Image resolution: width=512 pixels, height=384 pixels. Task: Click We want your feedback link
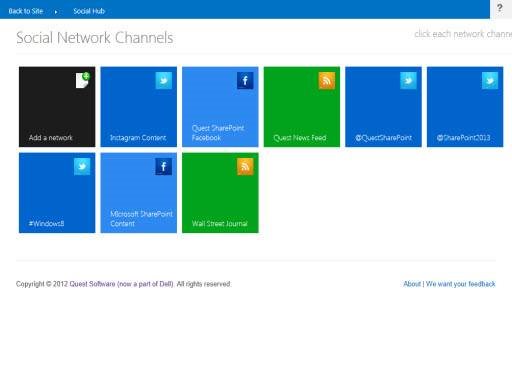click(x=460, y=284)
